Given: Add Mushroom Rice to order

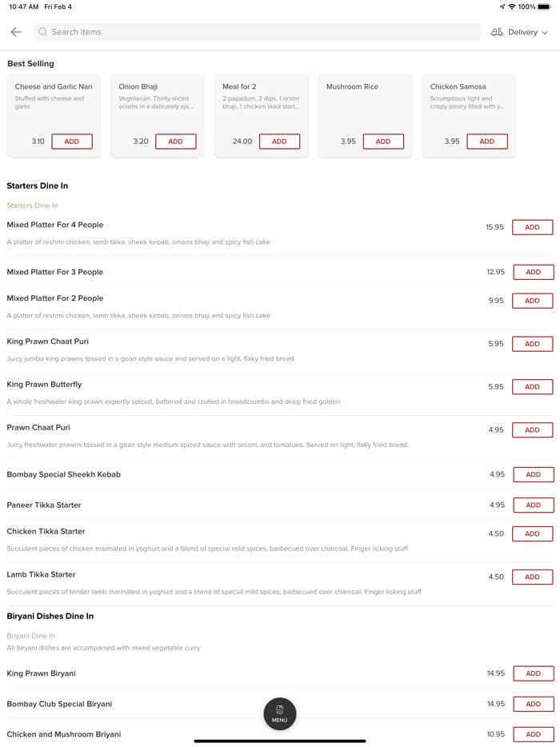Looking at the screenshot, I should point(383,142).
